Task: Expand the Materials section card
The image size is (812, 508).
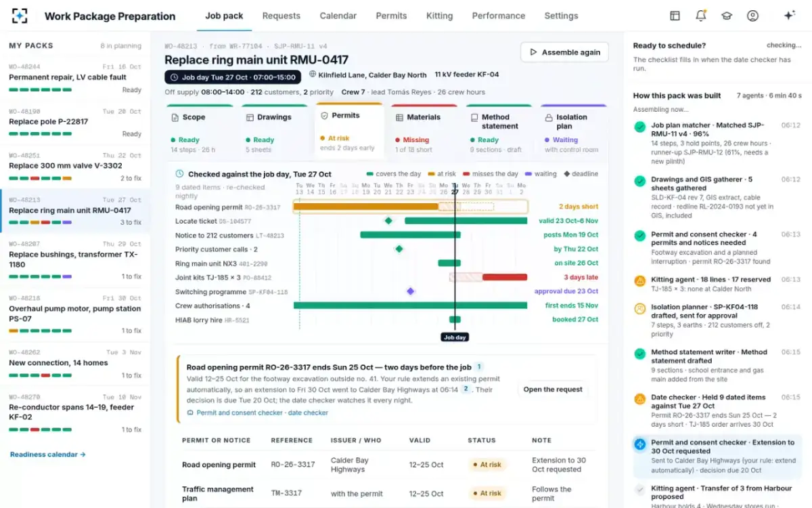Action: pyautogui.click(x=424, y=132)
